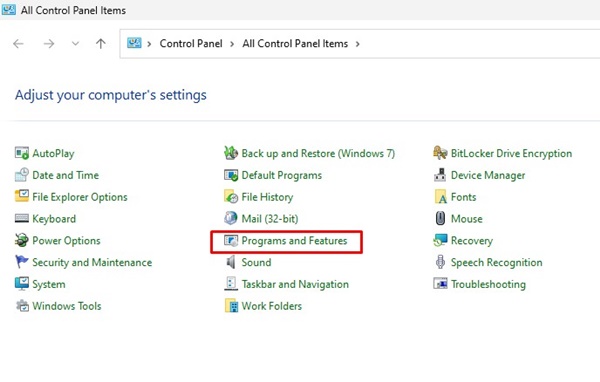Click the BitLocker Drive Encryption icon

click(440, 153)
